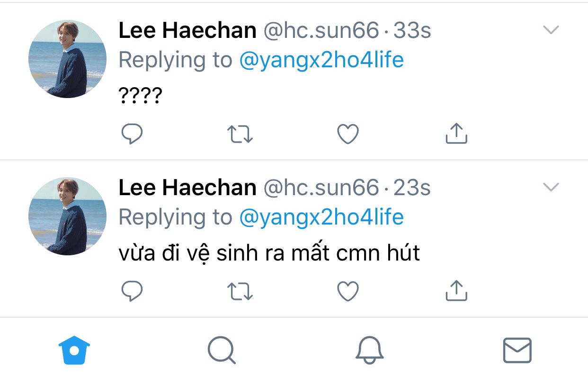Open the Notifications bell tab
This screenshot has height=387, width=588.
pyautogui.click(x=369, y=351)
